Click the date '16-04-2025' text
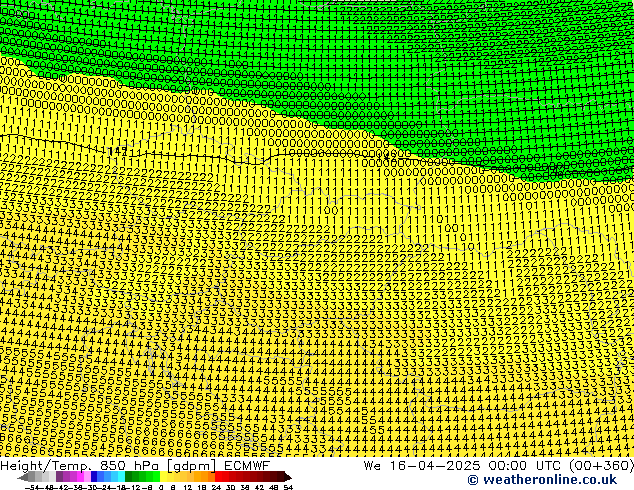 coord(435,465)
